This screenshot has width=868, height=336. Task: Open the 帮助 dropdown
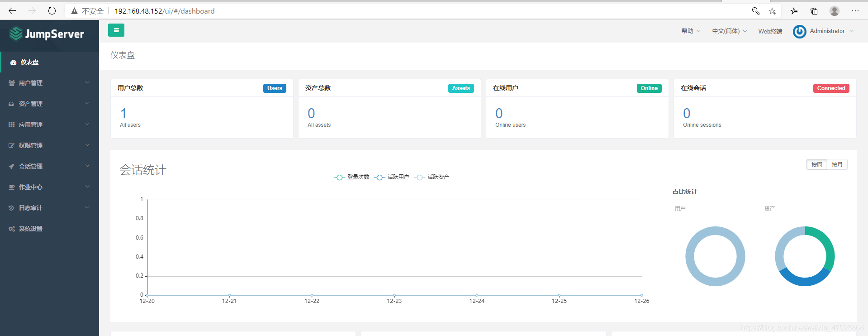click(x=691, y=31)
